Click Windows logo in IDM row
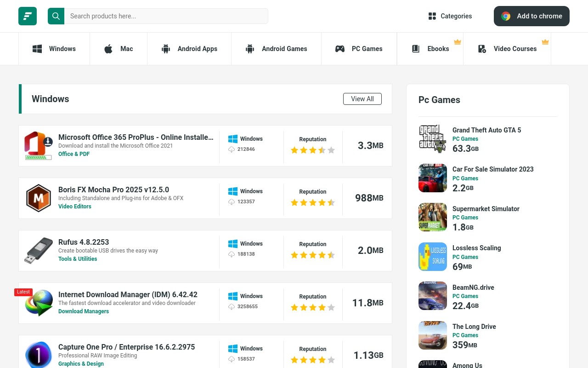 (233, 296)
